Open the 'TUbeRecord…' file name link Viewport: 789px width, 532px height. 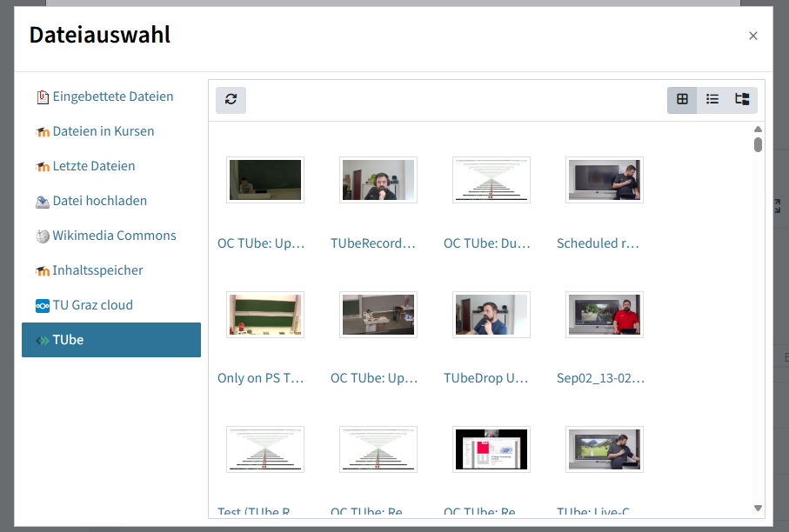[x=373, y=243]
